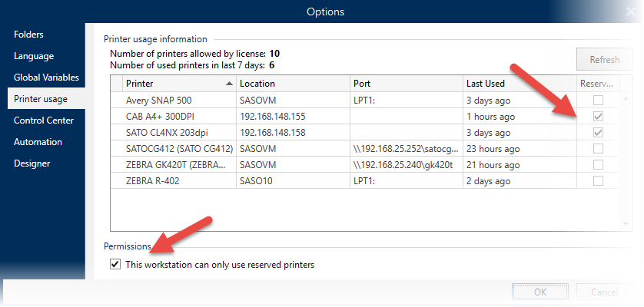Check Reserved box for ZEBRA R-402
This screenshot has width=644, height=307.
pyautogui.click(x=598, y=180)
